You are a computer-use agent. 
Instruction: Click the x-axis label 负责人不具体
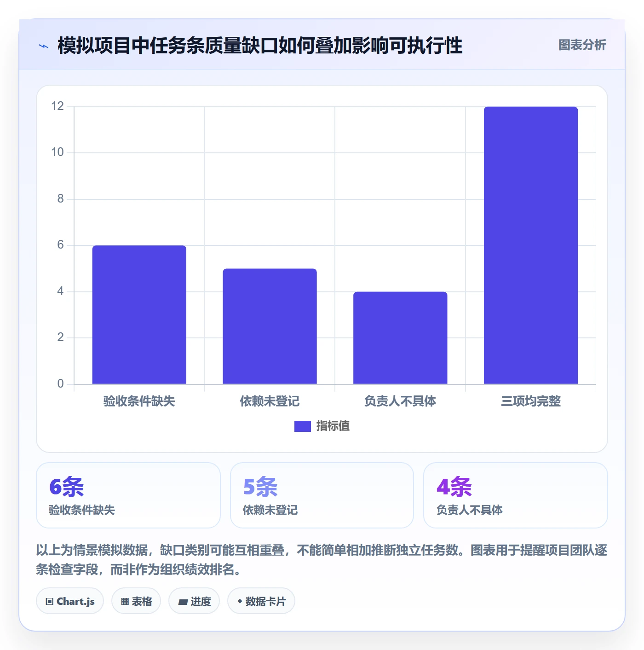coord(400,401)
